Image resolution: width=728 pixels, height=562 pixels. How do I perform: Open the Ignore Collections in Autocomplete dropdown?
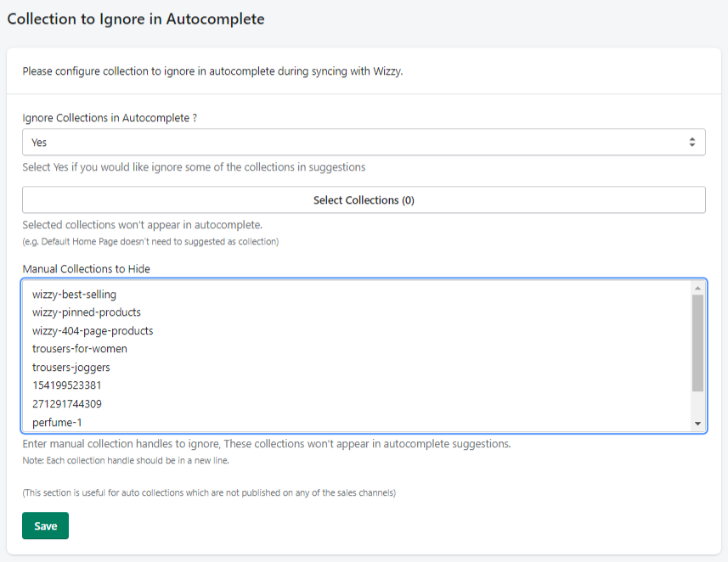(364, 142)
